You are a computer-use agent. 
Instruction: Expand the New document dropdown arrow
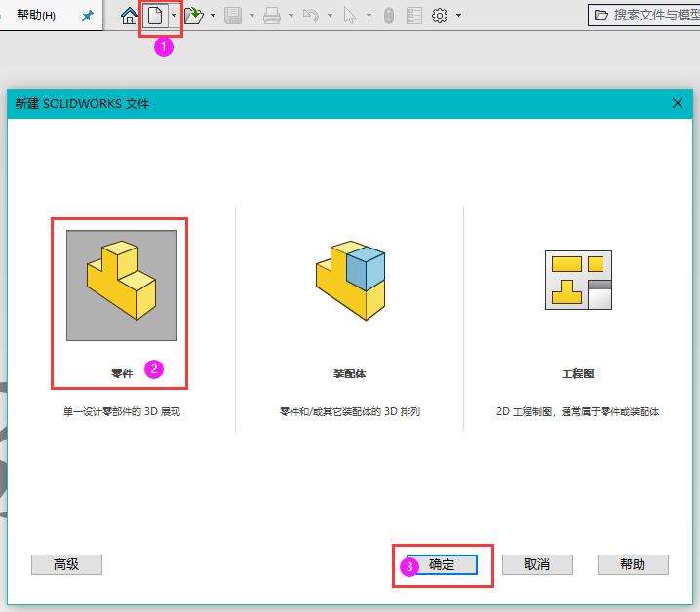tap(174, 16)
